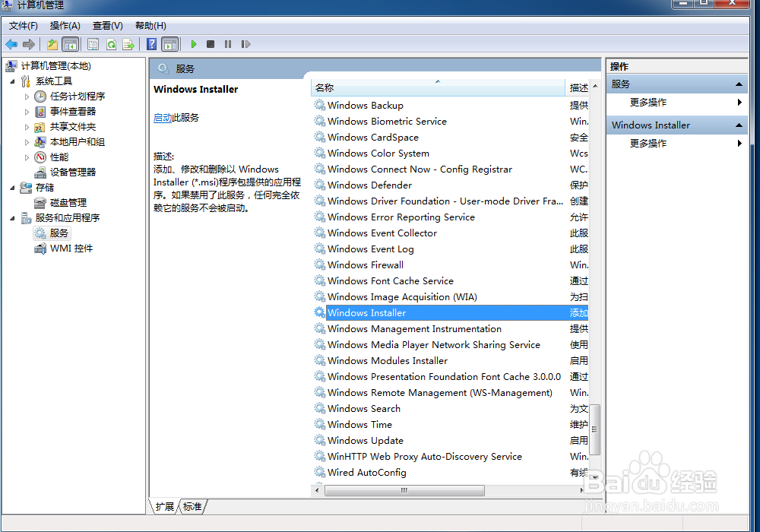The image size is (760, 532).
Task: Pause the service with the pause icon
Action: pyautogui.click(x=228, y=45)
